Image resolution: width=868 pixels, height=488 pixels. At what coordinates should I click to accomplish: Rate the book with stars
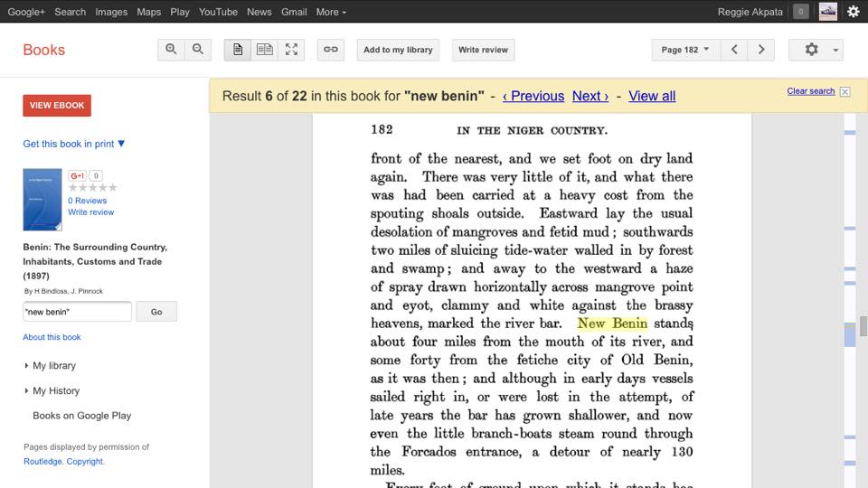tap(92, 188)
